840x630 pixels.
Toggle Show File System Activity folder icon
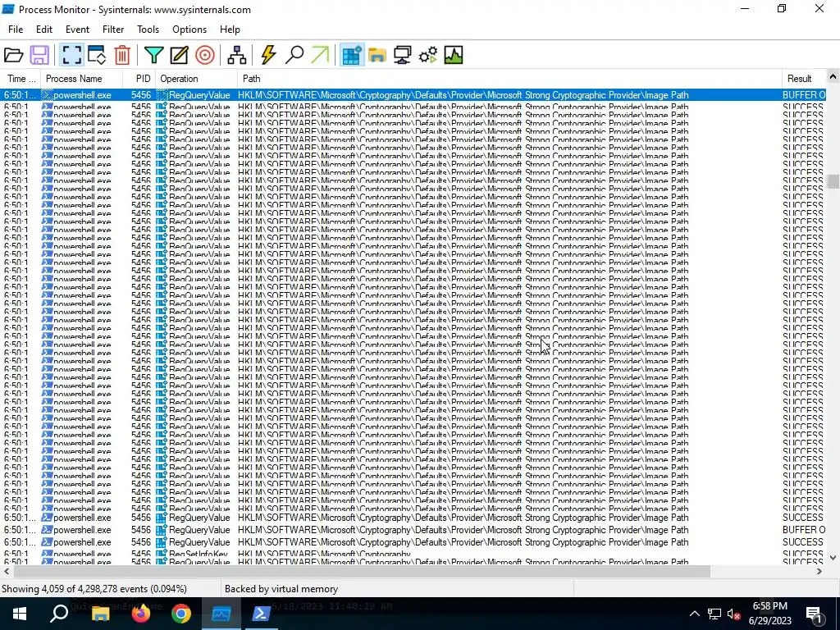(x=377, y=55)
